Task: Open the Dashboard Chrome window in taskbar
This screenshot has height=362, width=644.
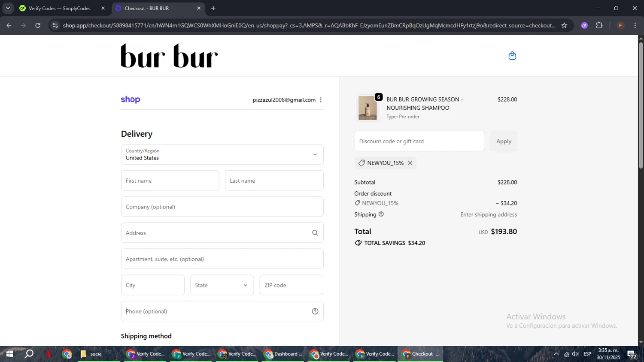Action: click(x=283, y=354)
